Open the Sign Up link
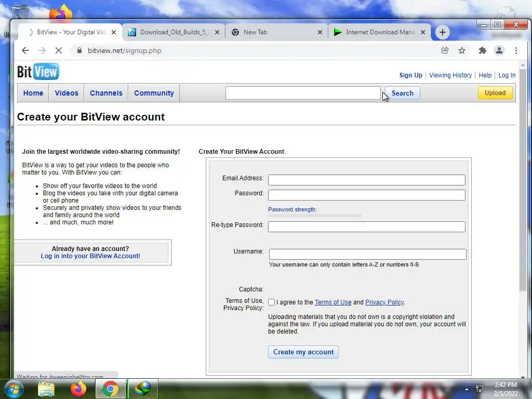This screenshot has height=399, width=532. (x=410, y=75)
